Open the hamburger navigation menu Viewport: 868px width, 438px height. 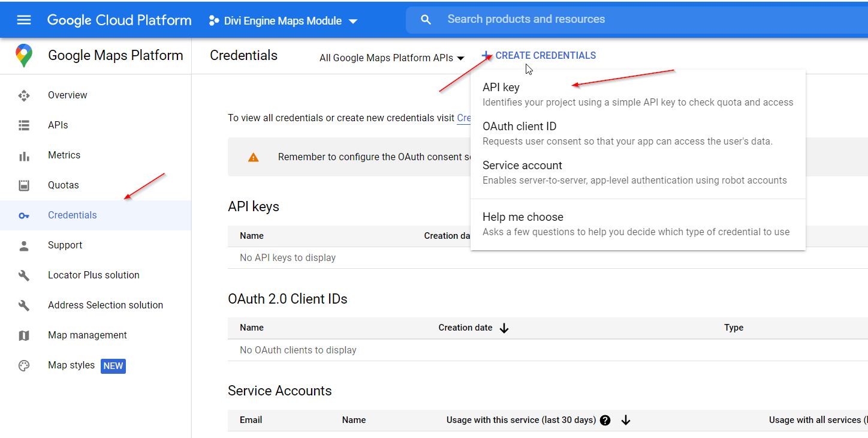coord(24,20)
